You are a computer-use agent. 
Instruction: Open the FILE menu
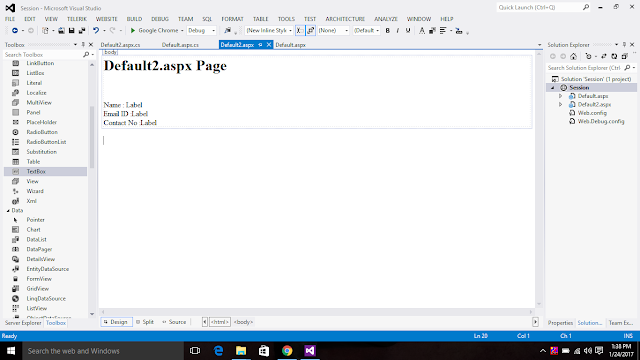[10, 19]
